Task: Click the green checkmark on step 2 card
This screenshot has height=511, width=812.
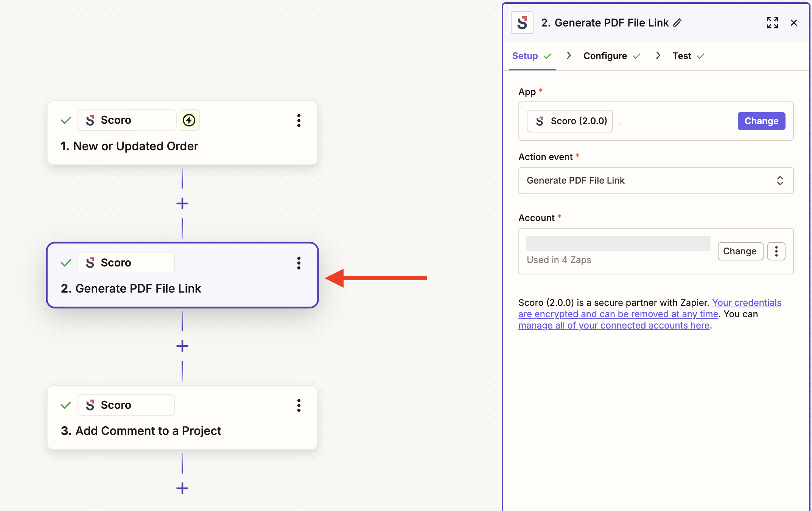Action: click(x=66, y=263)
